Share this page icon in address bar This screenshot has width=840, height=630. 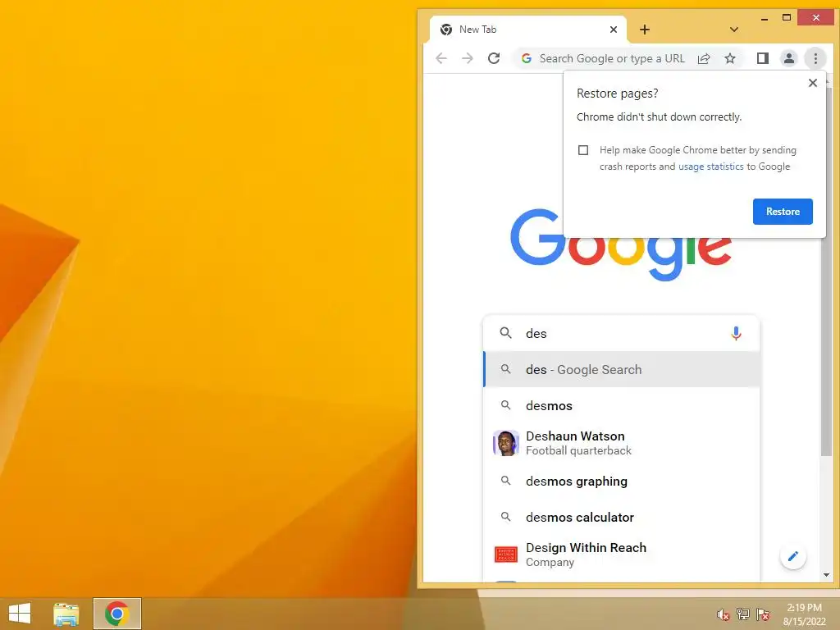[704, 58]
